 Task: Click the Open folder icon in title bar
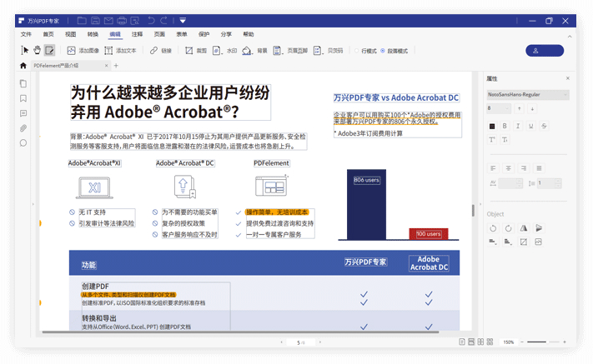point(82,21)
